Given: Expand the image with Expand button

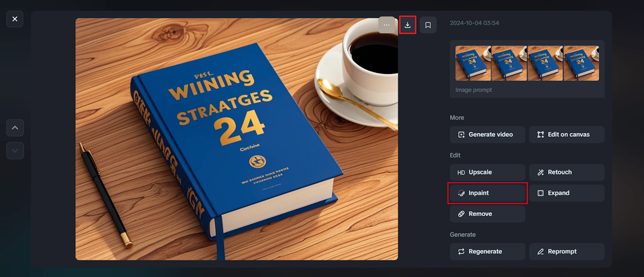Looking at the screenshot, I should (x=567, y=193).
